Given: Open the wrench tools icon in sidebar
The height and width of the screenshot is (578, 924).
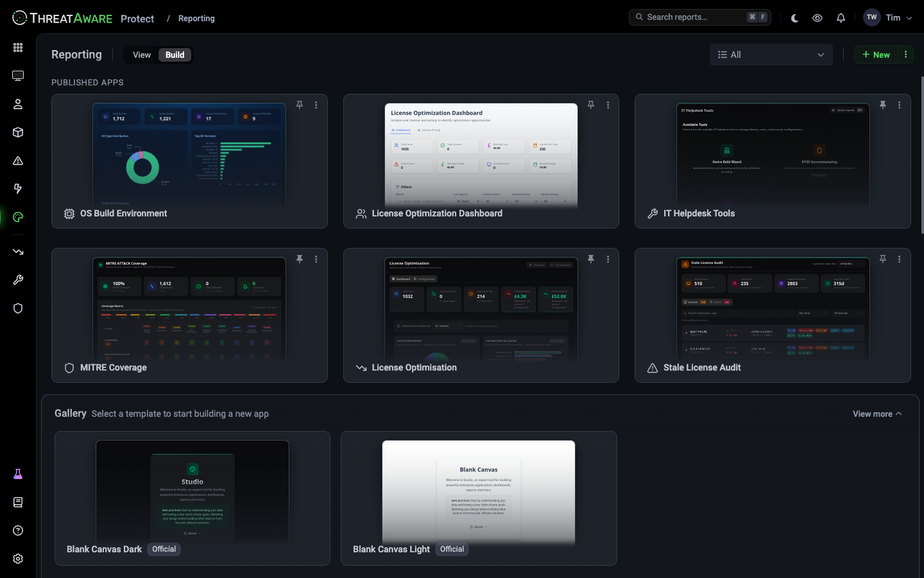Looking at the screenshot, I should pyautogui.click(x=18, y=280).
